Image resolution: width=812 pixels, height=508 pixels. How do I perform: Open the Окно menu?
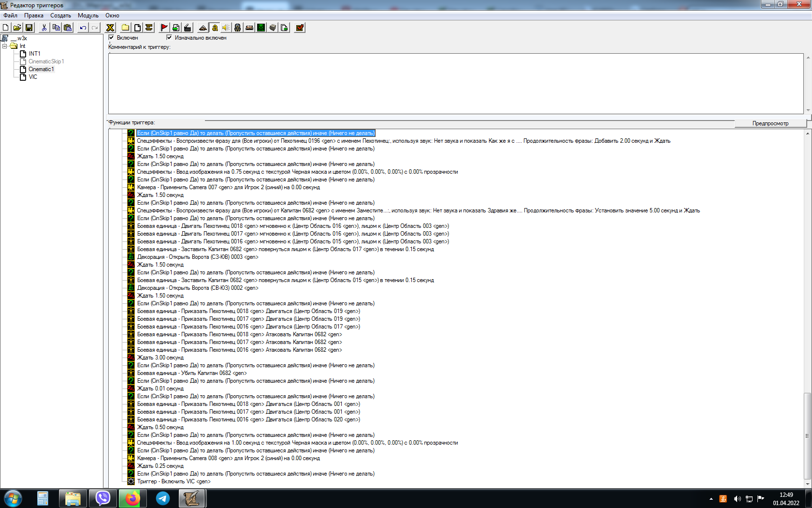(x=112, y=15)
